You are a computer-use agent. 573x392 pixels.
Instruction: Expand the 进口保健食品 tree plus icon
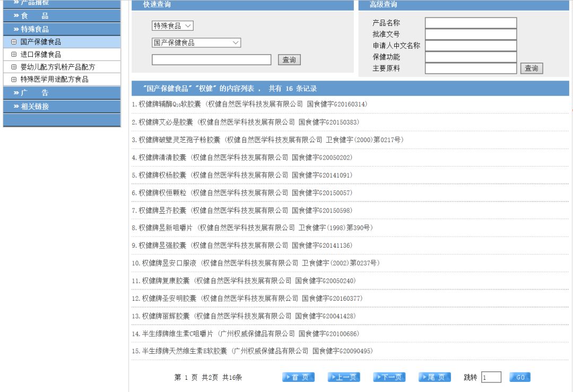click(14, 55)
